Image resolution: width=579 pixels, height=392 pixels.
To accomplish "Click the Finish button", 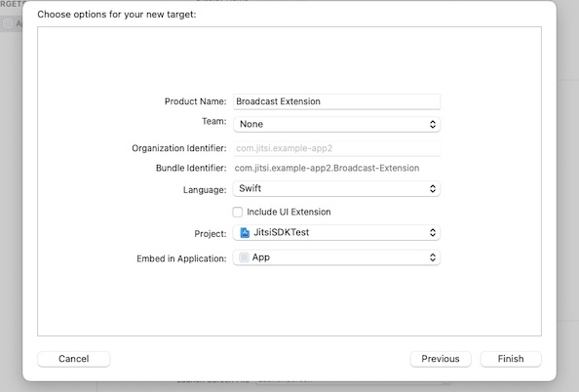I will [511, 359].
